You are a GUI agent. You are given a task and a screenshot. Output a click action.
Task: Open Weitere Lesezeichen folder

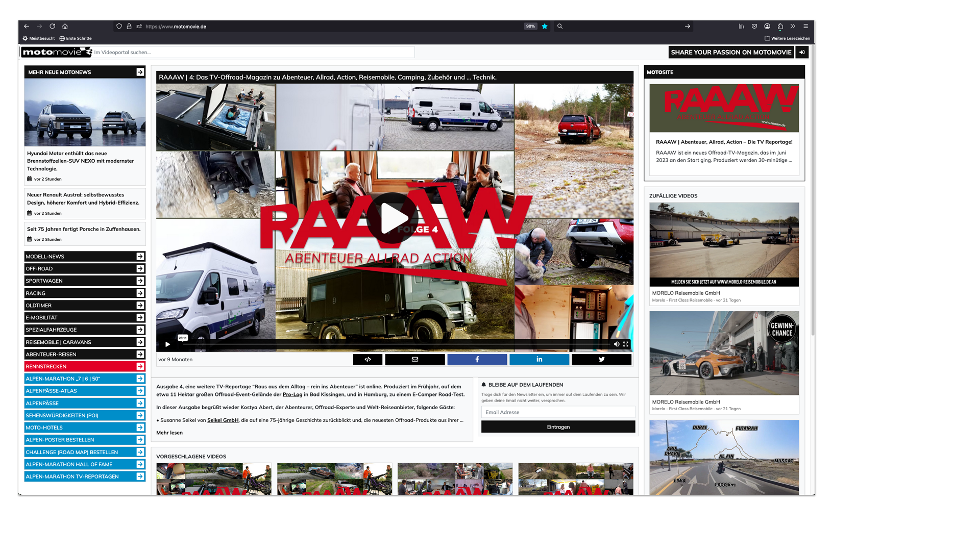tap(787, 38)
